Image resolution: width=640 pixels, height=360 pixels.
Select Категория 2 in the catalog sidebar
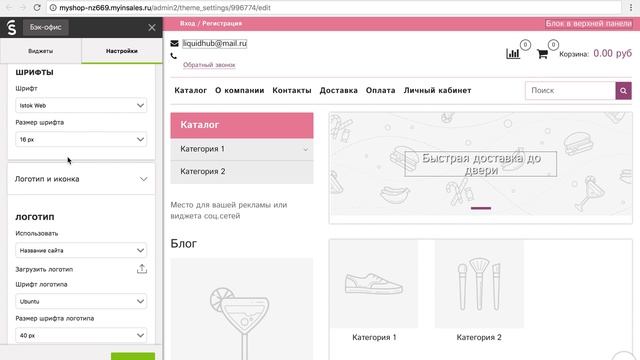tap(242, 172)
